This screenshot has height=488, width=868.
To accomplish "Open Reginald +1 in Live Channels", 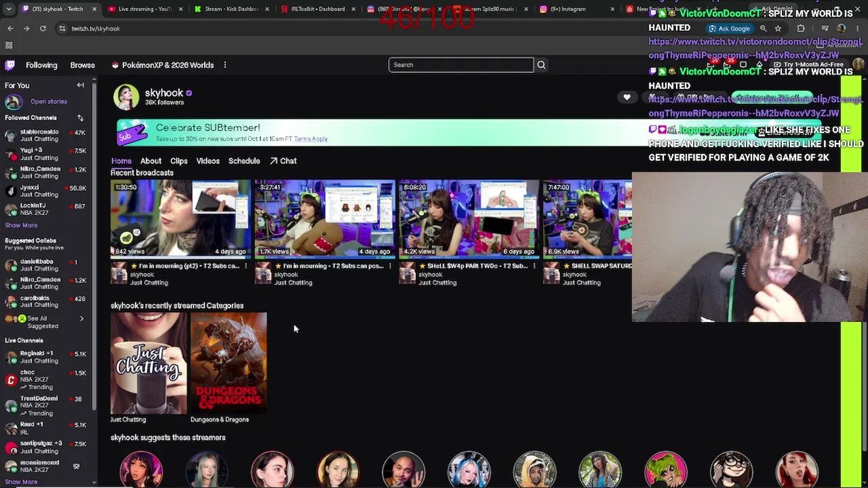I will pos(45,357).
